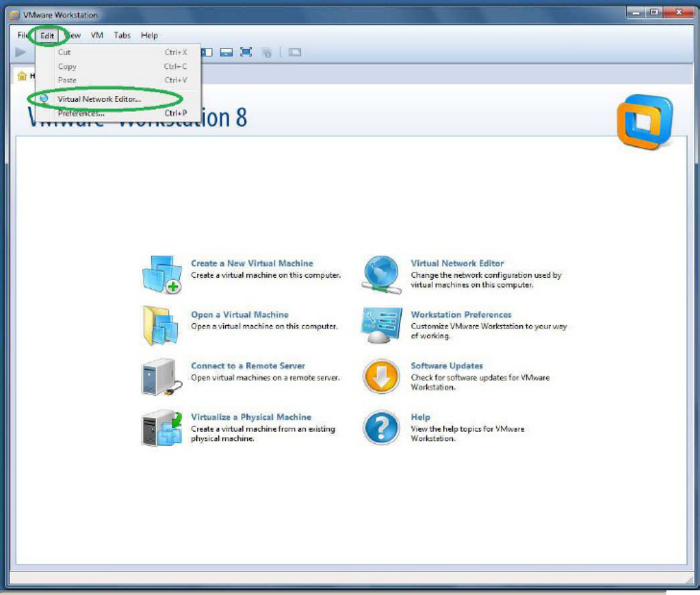Image resolution: width=700 pixels, height=595 pixels.
Task: Click the Open a Virtual Machine link
Action: coord(240,315)
